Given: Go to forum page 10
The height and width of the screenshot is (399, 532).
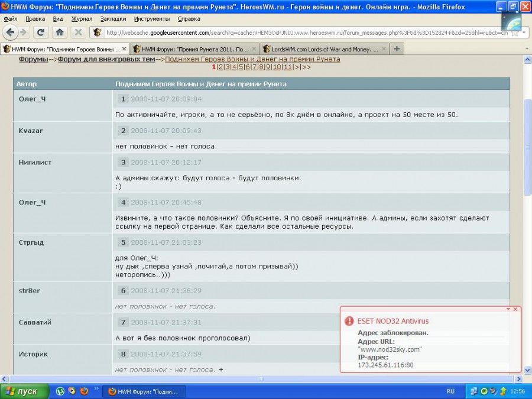Looking at the screenshot, I should tap(277, 67).
